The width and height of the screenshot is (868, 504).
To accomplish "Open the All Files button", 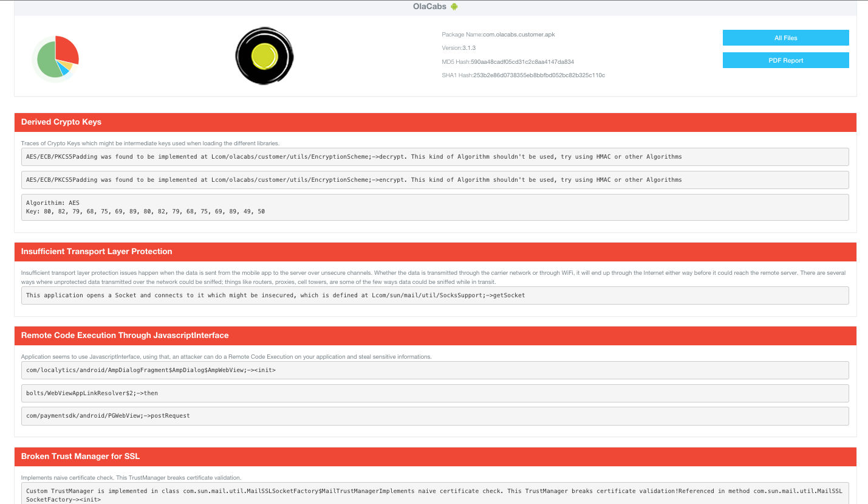I will 785,38.
